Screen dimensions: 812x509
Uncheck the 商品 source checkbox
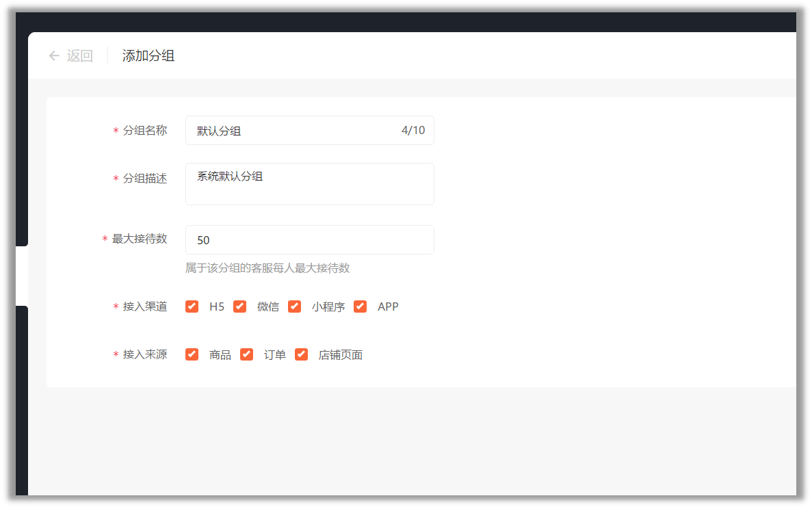tap(192, 354)
